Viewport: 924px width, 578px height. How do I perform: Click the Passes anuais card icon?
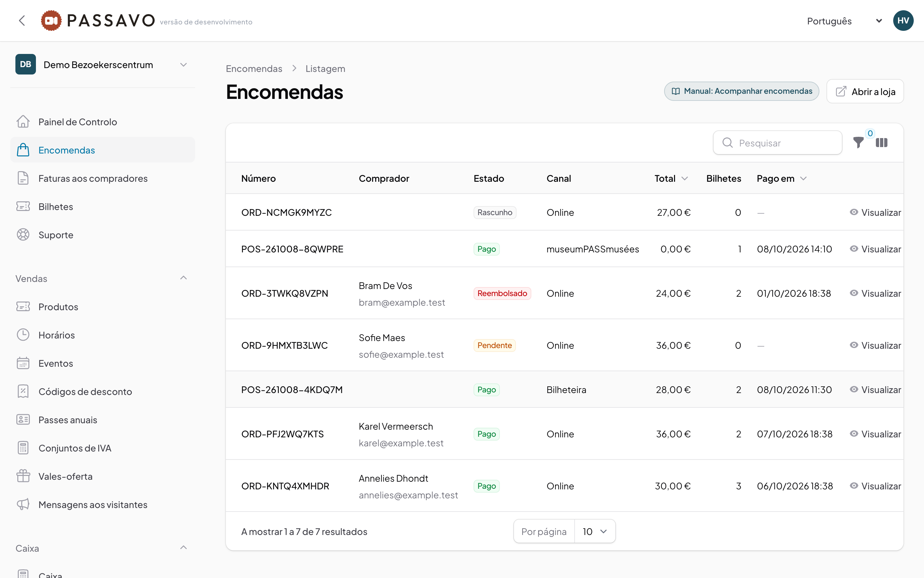point(23,420)
